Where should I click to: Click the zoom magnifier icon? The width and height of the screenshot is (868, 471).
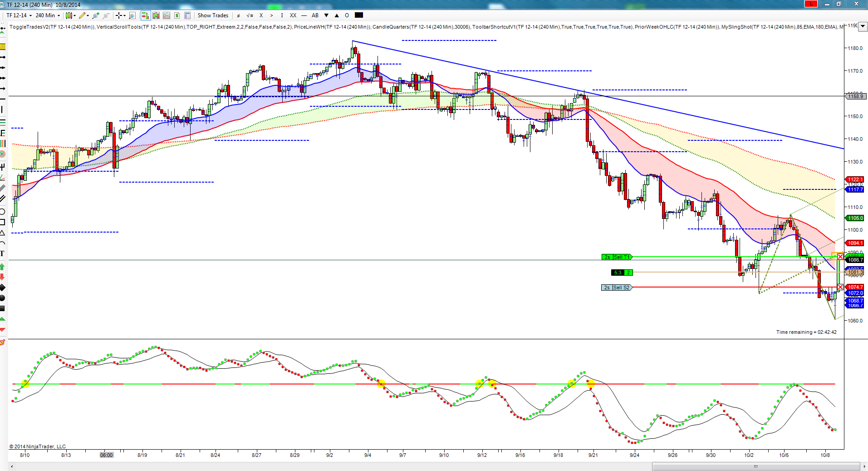pos(132,15)
